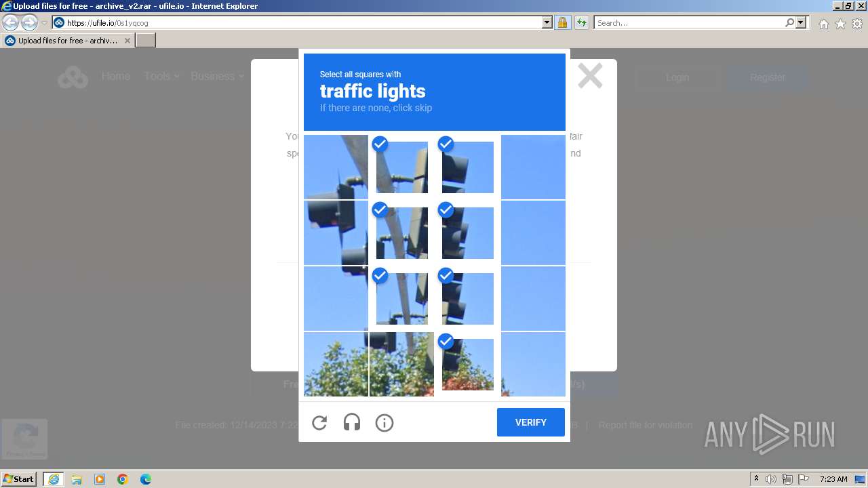The height and width of the screenshot is (488, 868).
Task: Deselect the checked tile in row three, column two
Action: (401, 298)
